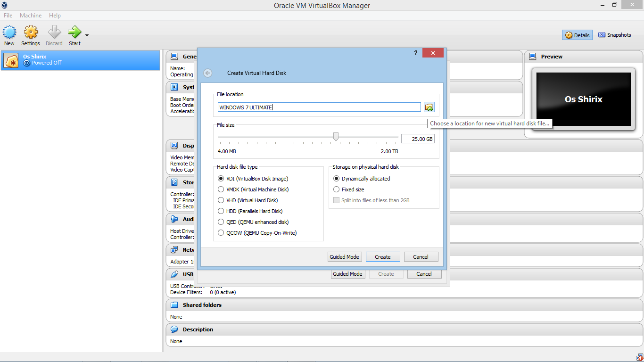Image resolution: width=644 pixels, height=362 pixels.
Task: Click Cancel in the dialog behind
Action: (424, 274)
